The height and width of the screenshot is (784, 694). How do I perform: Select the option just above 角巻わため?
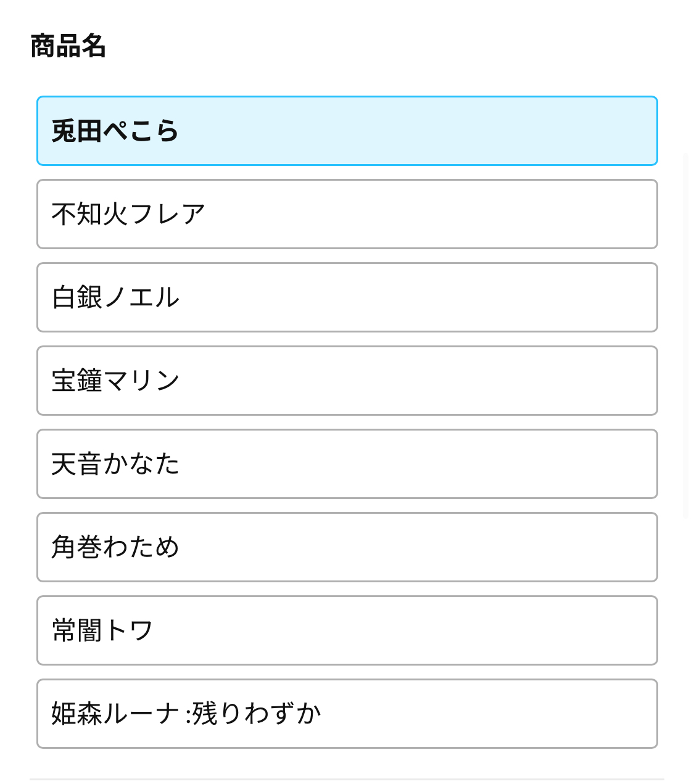[x=347, y=464]
